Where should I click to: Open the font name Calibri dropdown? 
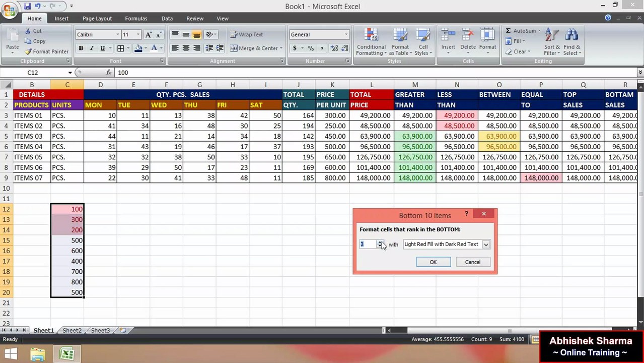point(118,35)
